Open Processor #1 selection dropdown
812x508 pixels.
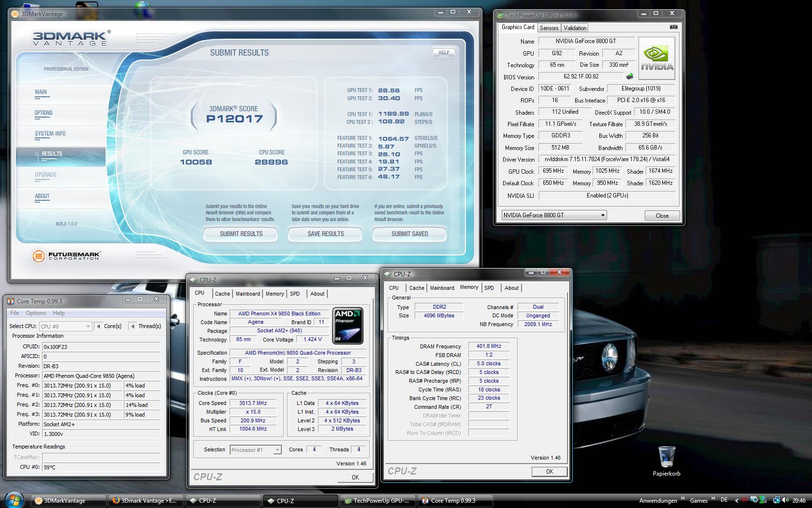(x=256, y=450)
